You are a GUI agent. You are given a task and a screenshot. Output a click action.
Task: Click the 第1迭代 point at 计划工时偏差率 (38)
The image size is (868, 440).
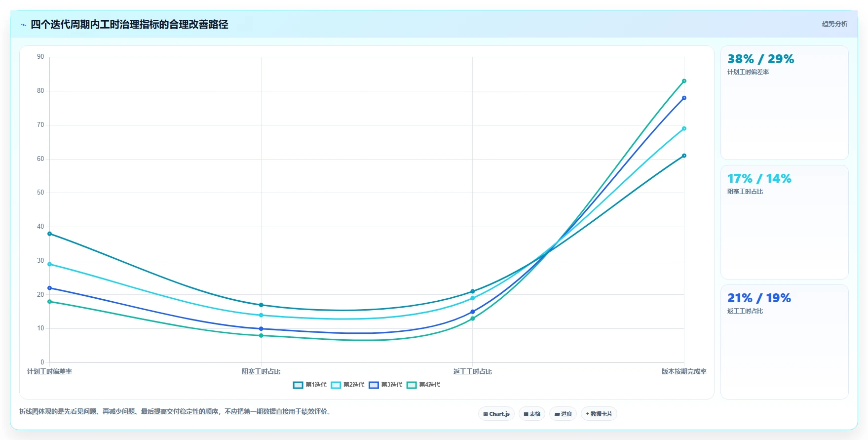(49, 234)
